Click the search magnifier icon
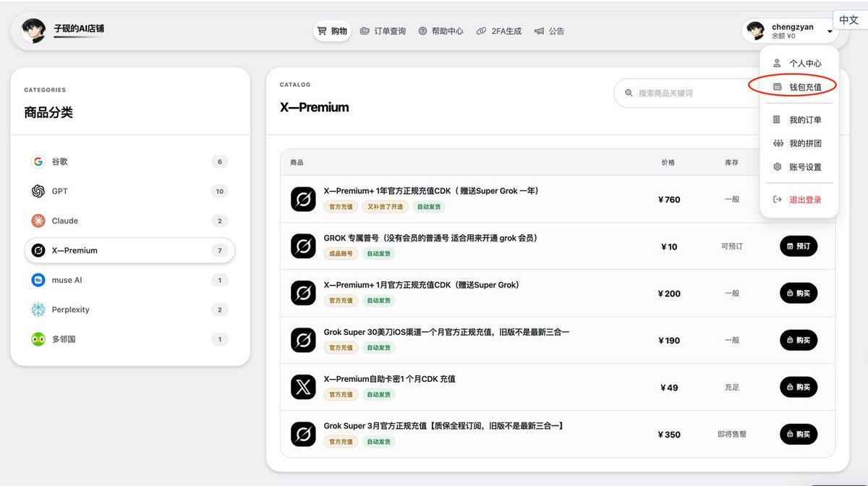The width and height of the screenshot is (868, 486). (x=628, y=93)
